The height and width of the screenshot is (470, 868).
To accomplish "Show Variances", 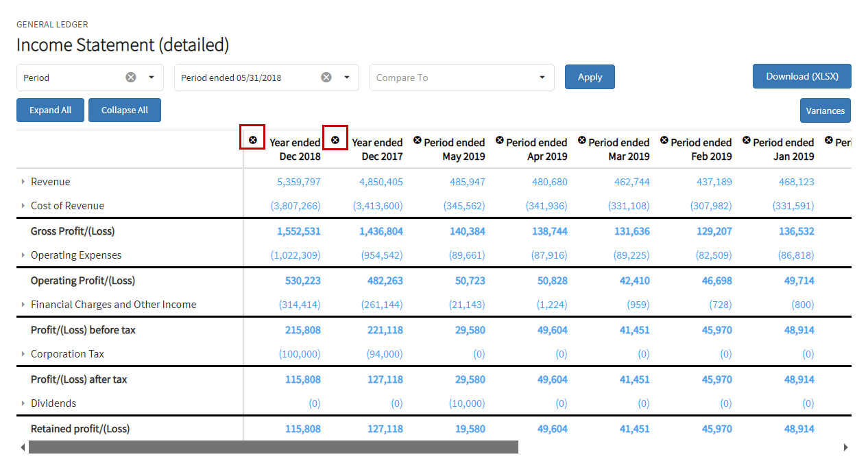I will [x=825, y=110].
